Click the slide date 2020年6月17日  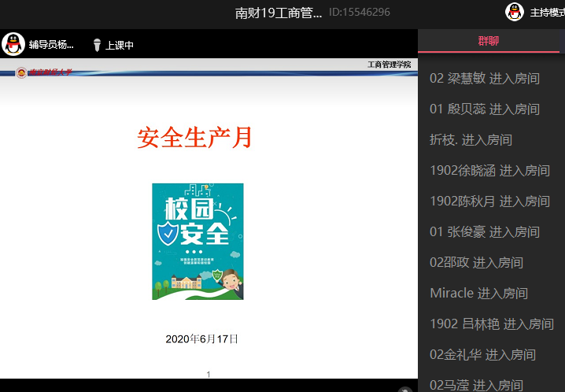click(x=201, y=339)
